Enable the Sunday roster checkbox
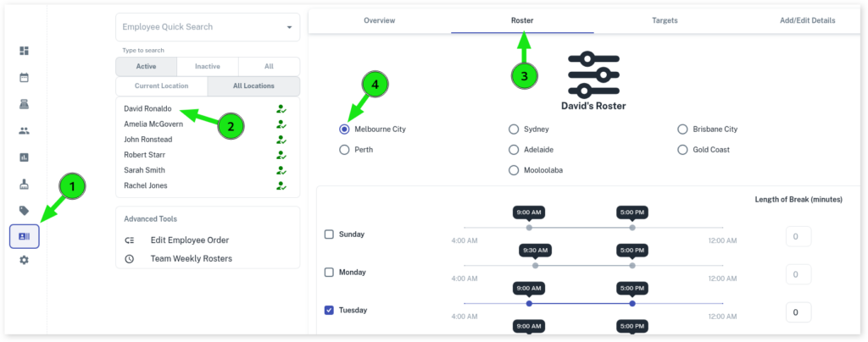The width and height of the screenshot is (868, 342). (x=329, y=234)
